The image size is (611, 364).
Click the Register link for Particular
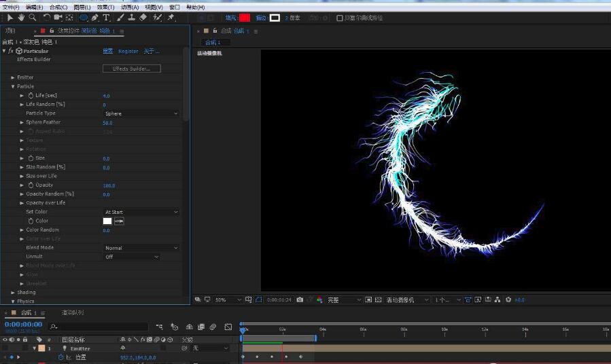click(x=128, y=51)
